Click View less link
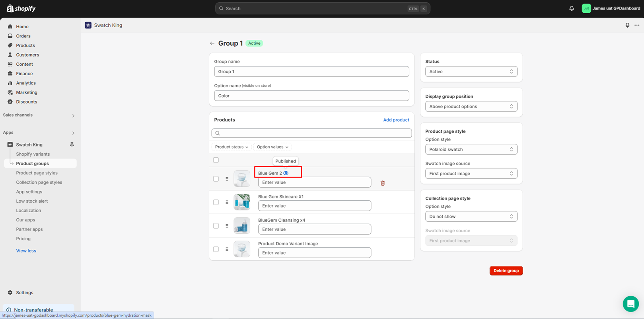 tap(26, 251)
